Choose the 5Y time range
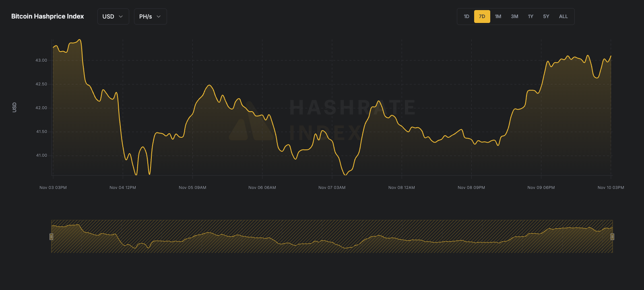This screenshot has height=290, width=644. pyautogui.click(x=546, y=17)
